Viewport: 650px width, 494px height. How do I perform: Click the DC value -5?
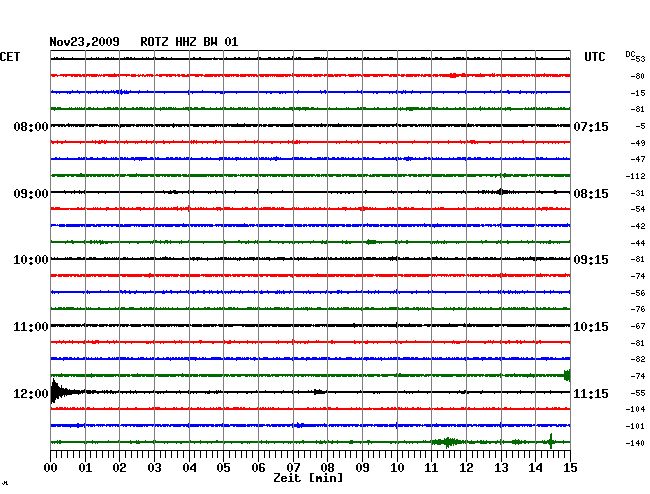click(x=640, y=126)
